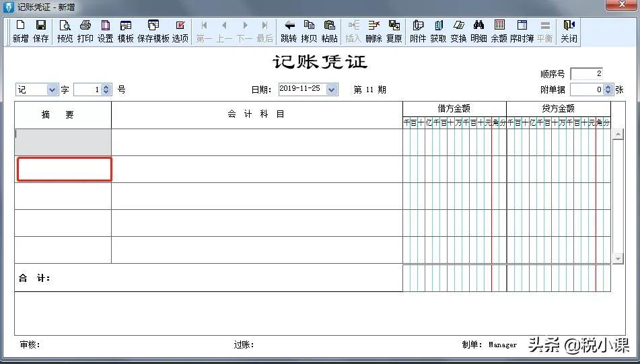Go to 下一 next voucher
The image size is (640, 364).
[244, 31]
